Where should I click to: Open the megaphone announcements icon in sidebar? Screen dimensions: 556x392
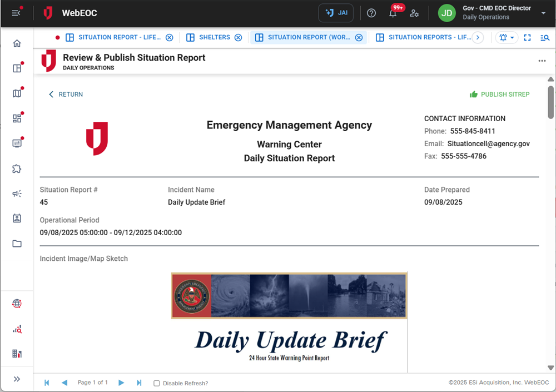pos(17,193)
